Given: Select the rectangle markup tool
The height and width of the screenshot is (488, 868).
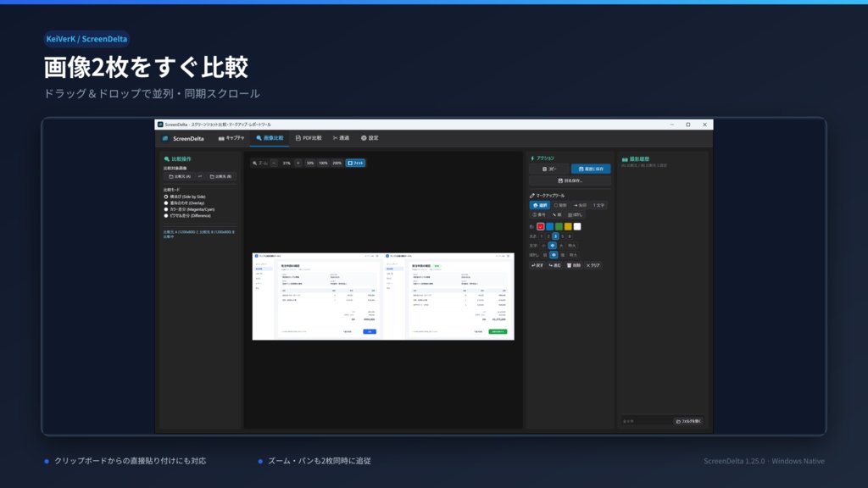Looking at the screenshot, I should click(560, 205).
